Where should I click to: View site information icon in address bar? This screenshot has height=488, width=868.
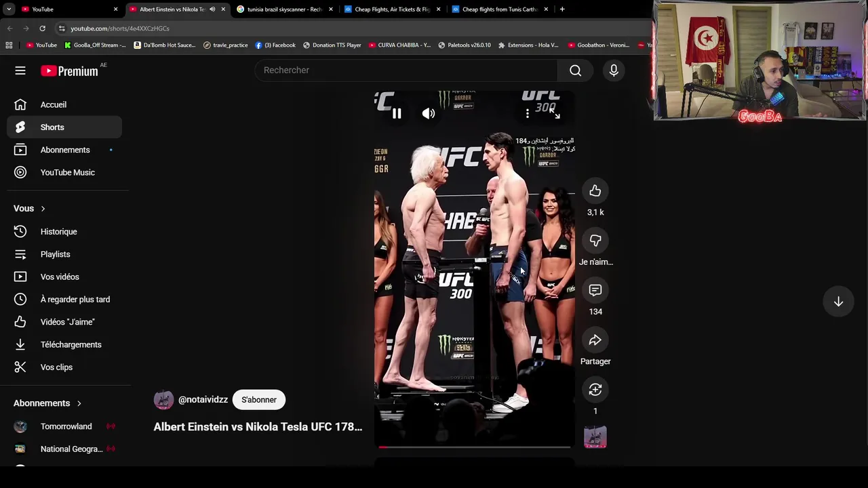pos(62,28)
